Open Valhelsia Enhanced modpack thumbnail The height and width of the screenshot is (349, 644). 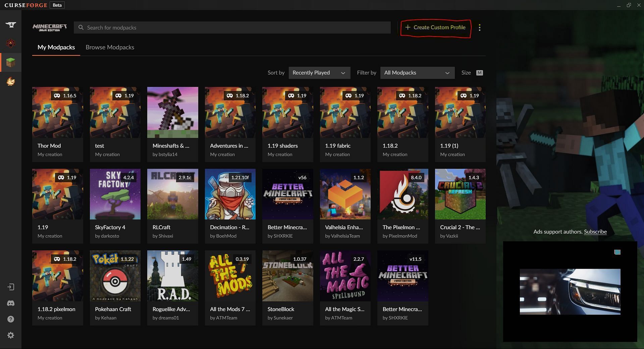point(345,194)
